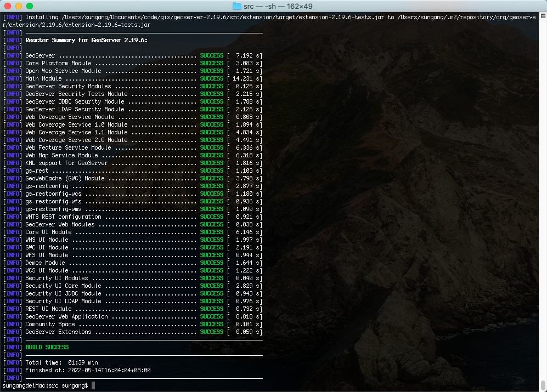Click the folder proxy icon in title bar

(237, 6)
